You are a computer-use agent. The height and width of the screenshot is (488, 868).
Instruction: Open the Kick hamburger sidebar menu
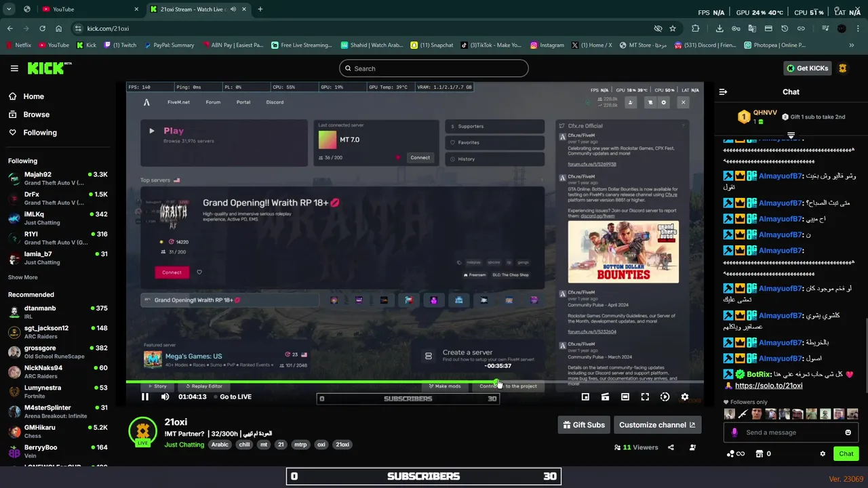[14, 68]
